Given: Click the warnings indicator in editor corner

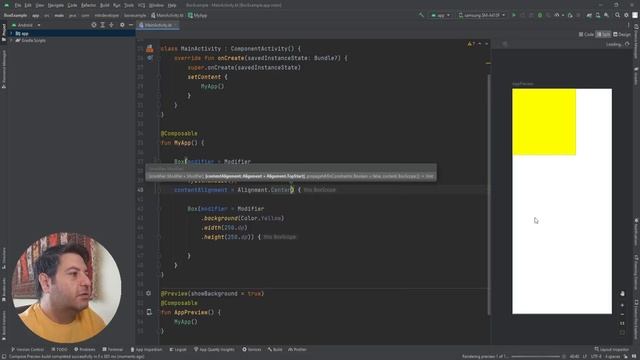Looking at the screenshot, I should click(471, 44).
